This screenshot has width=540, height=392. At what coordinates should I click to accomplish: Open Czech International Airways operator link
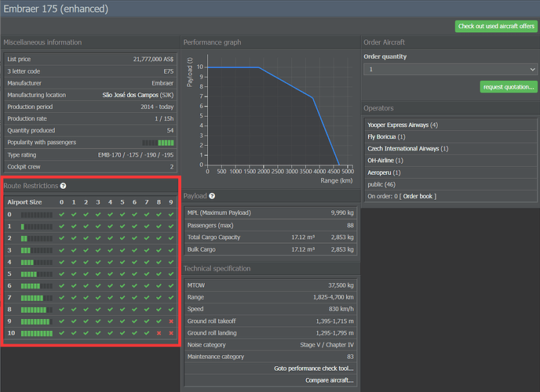(x=403, y=149)
